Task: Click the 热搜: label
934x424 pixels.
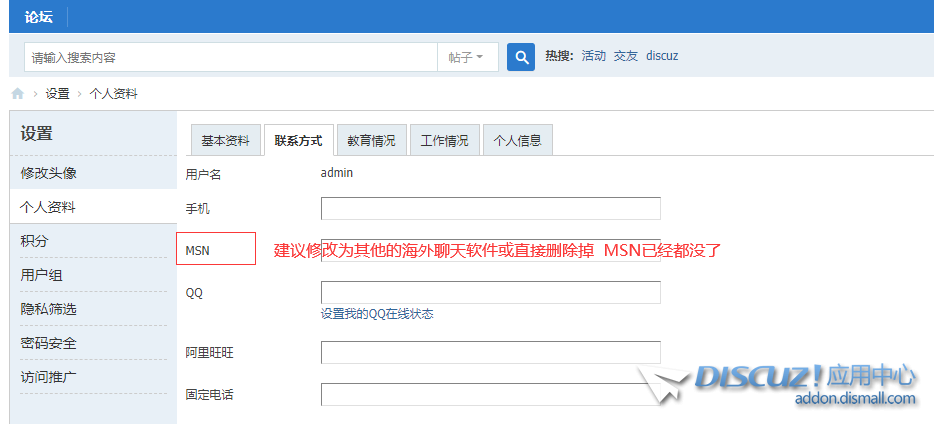Action: [x=559, y=56]
